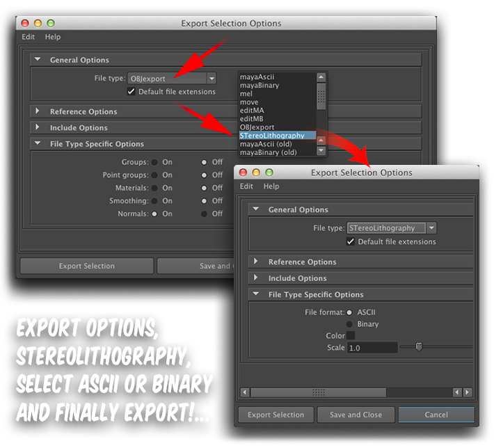Set Groups option to On
The width and height of the screenshot is (494, 448).
[x=154, y=162]
